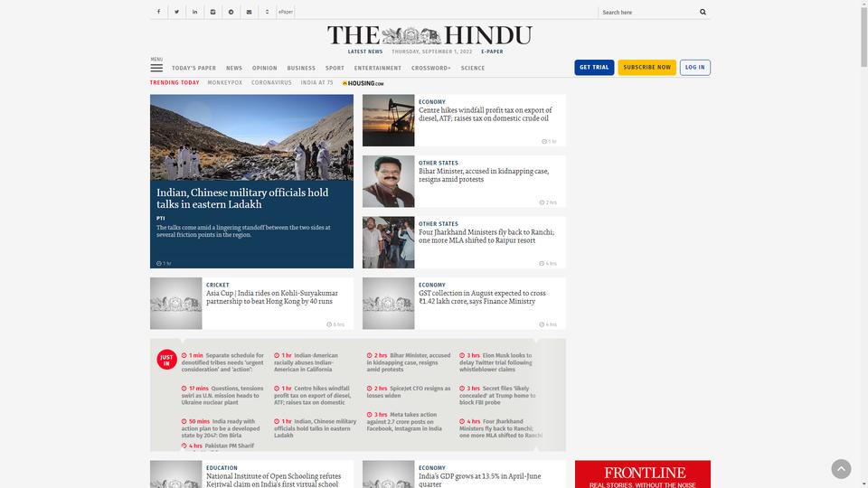
Task: Click the LOG IN button
Action: 695,68
